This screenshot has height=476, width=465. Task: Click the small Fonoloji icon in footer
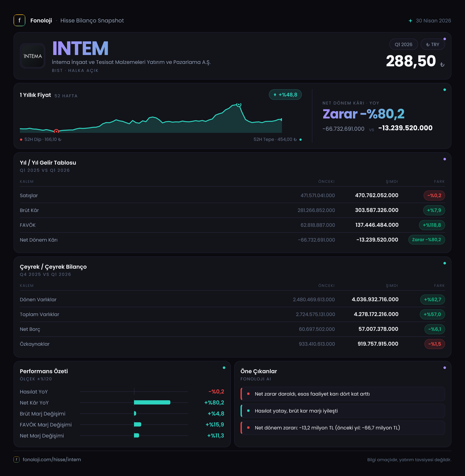16,459
